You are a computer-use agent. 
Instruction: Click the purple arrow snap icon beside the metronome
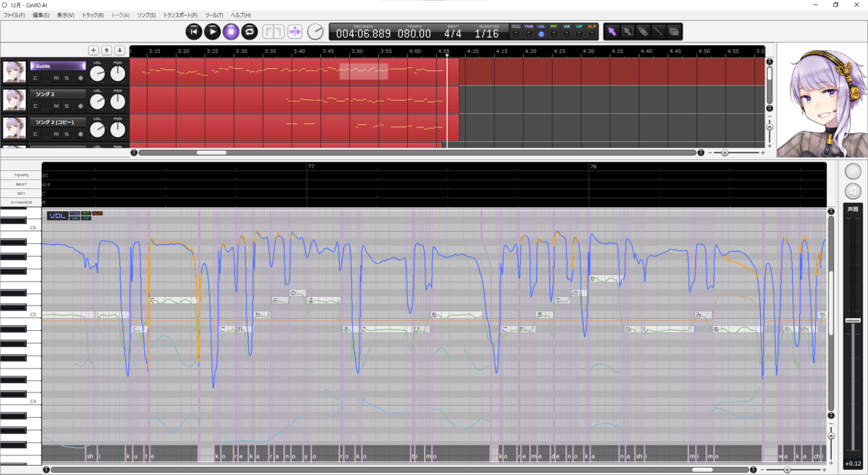(x=294, y=31)
